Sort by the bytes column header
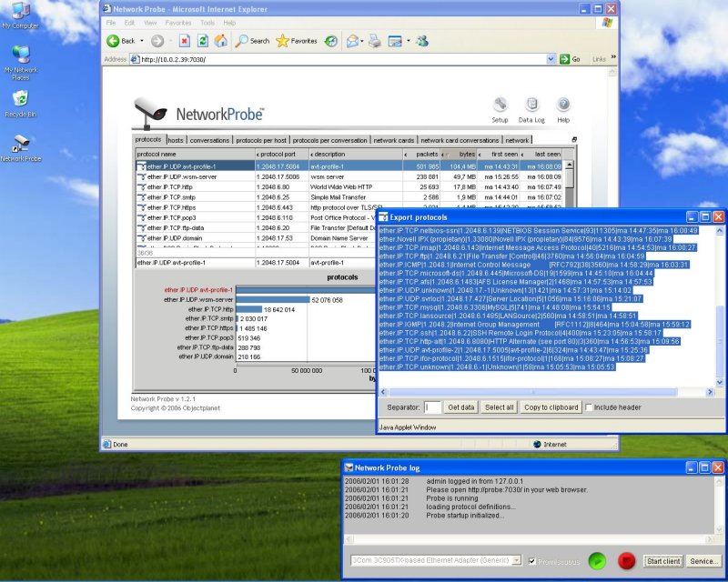Image resolution: width=728 pixels, height=582 pixels. tap(459, 154)
